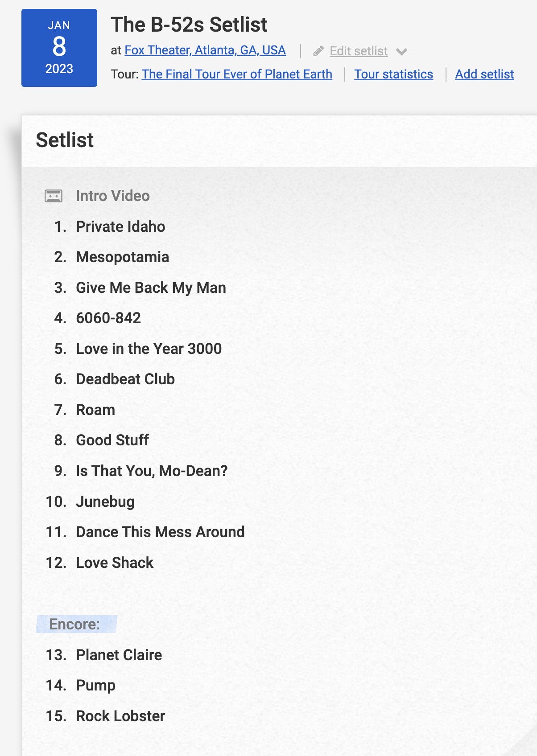Click the tape icon beside Intro Video

pyautogui.click(x=54, y=196)
